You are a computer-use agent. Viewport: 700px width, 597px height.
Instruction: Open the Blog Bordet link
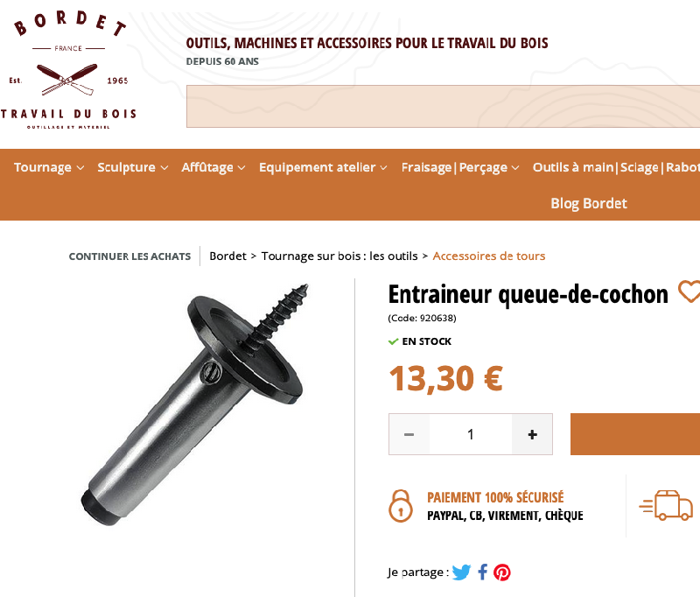tap(588, 203)
